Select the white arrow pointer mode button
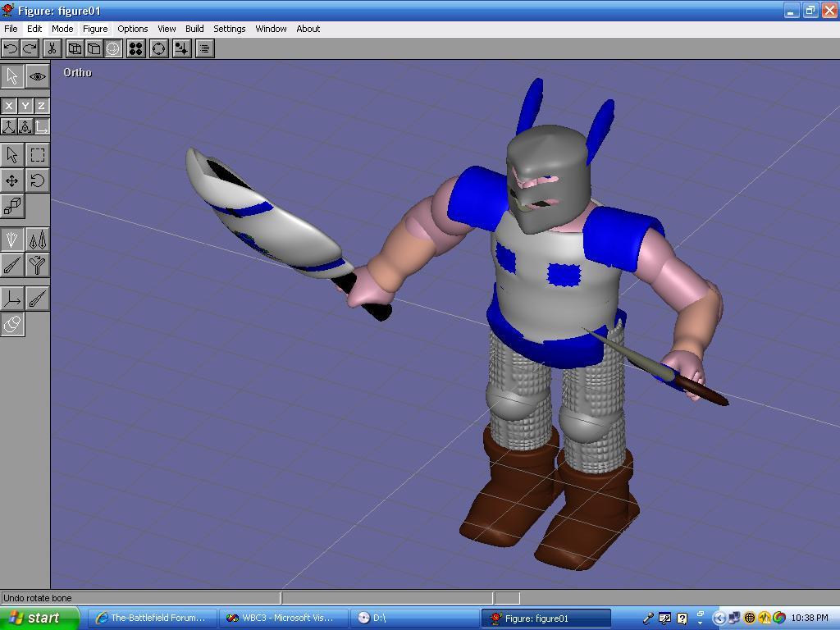 pos(11,76)
